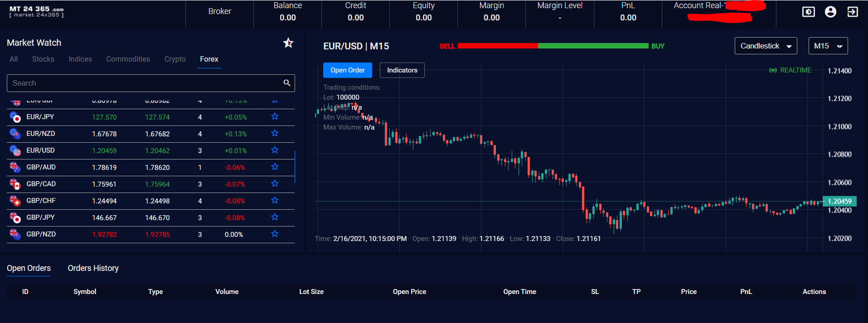Click the MT 24 365 logo

pos(37,12)
